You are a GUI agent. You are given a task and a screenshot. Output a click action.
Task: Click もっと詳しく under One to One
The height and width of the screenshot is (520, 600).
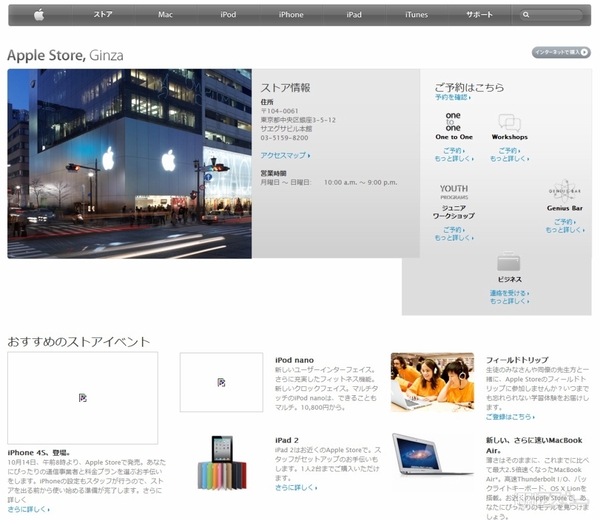pos(454,158)
